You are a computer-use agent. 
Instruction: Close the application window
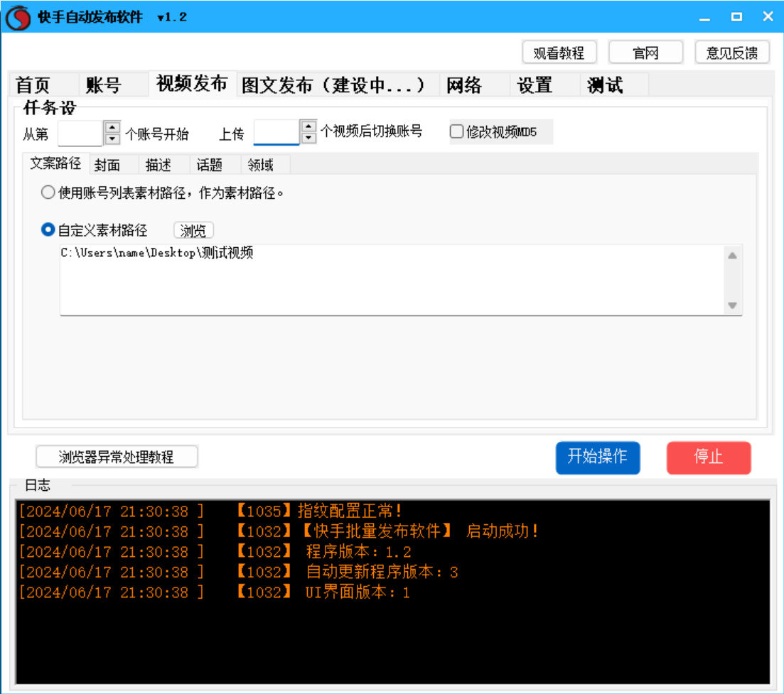pos(768,16)
